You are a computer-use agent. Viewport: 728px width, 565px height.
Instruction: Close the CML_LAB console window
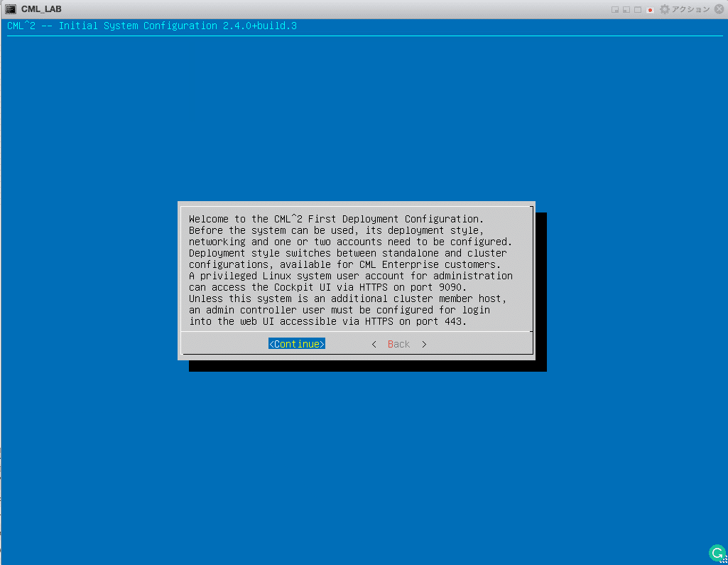719,9
